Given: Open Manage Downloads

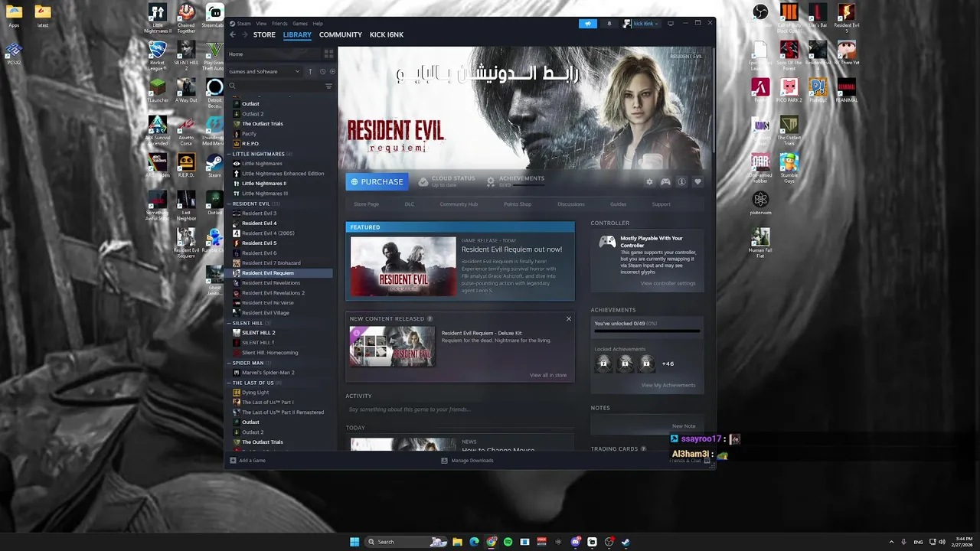Looking at the screenshot, I should pyautogui.click(x=467, y=460).
